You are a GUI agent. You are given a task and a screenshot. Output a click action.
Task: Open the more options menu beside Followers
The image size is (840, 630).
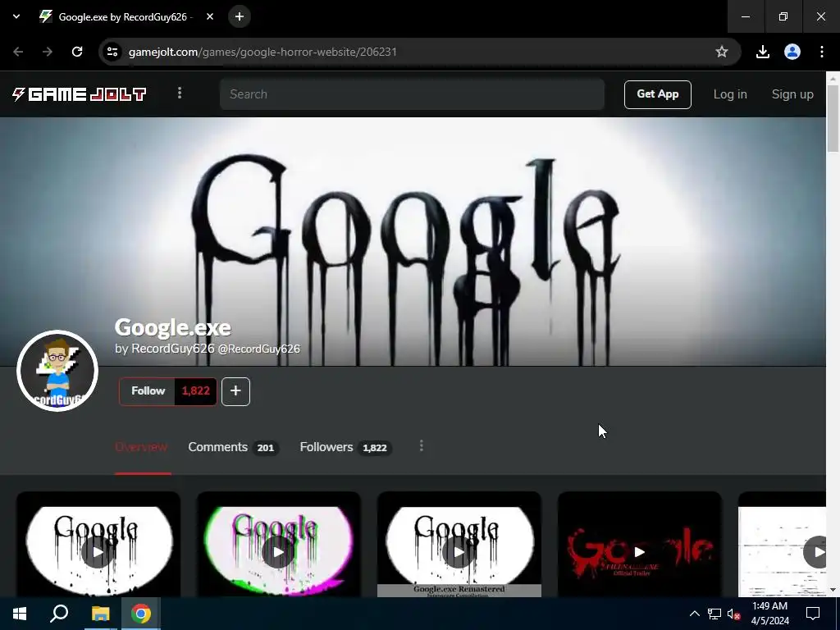422,445
